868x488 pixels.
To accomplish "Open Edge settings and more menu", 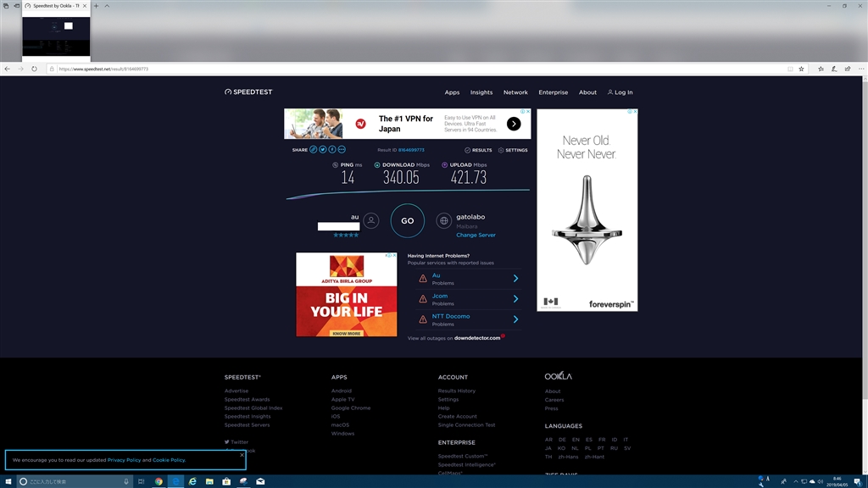I will 861,69.
